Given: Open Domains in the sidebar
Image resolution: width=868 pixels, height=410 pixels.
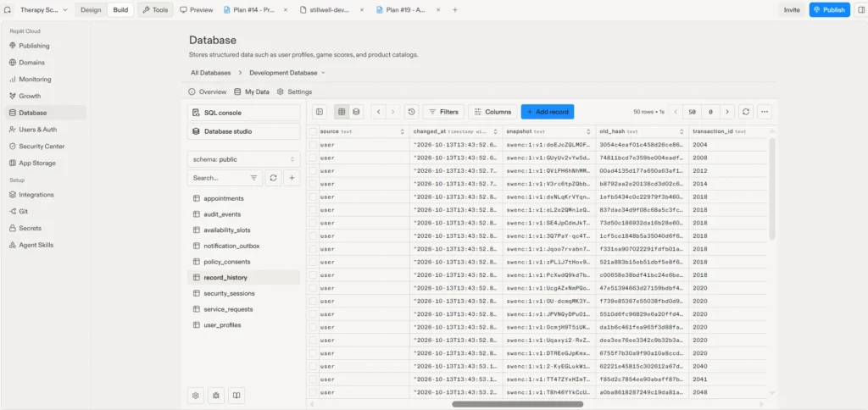Looking at the screenshot, I should [x=46, y=63].
